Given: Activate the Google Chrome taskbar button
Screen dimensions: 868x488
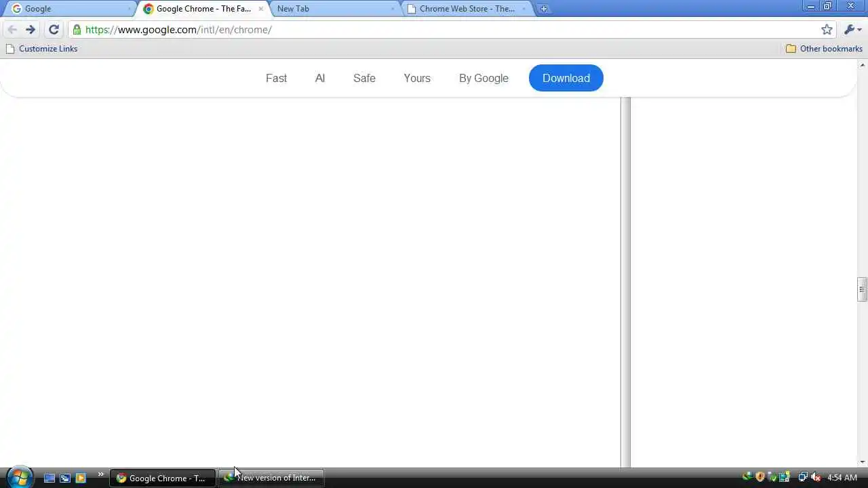Looking at the screenshot, I should pos(163,478).
